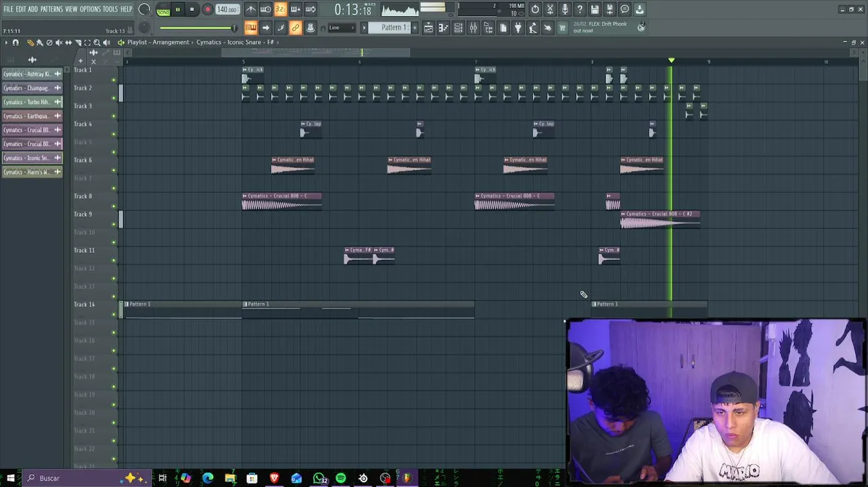Open the help question mark icon
Image resolution: width=868 pixels, height=487 pixels.
pyautogui.click(x=580, y=9)
